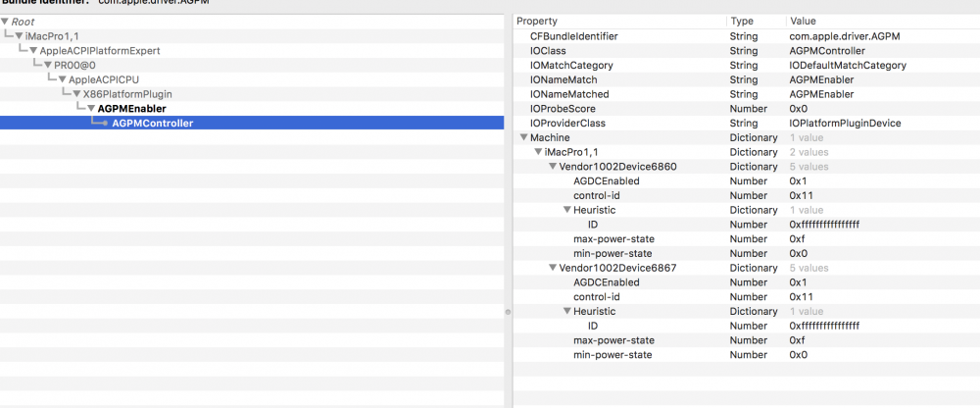Image resolution: width=980 pixels, height=408 pixels.
Task: Select the AppleACPICPU tree row
Action: click(x=252, y=79)
